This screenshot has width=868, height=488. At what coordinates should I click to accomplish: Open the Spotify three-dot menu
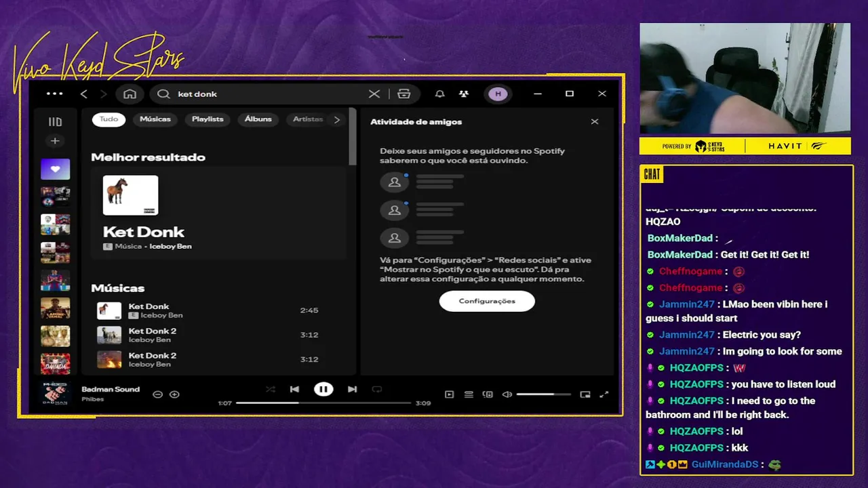[x=55, y=94]
